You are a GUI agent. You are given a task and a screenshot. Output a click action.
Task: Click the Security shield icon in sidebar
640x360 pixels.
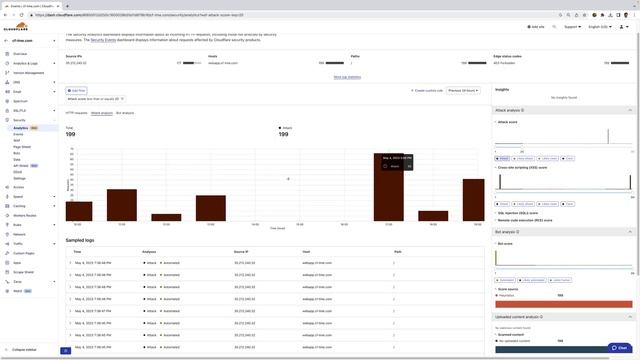point(7,120)
